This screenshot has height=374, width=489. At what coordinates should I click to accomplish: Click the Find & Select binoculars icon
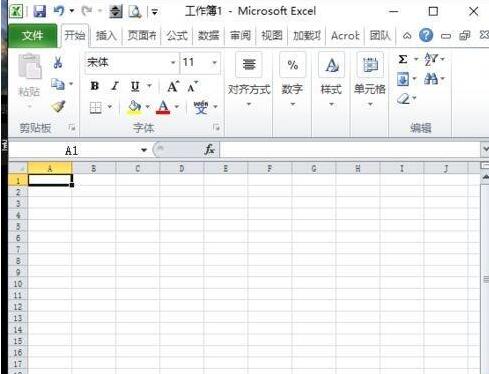tap(431, 79)
